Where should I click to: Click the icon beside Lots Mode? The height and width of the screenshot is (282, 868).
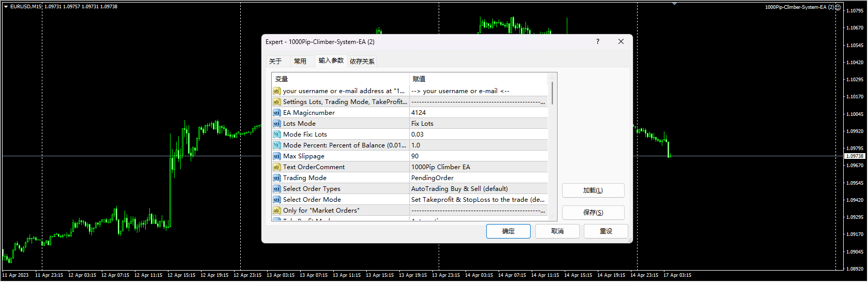pyautogui.click(x=276, y=124)
